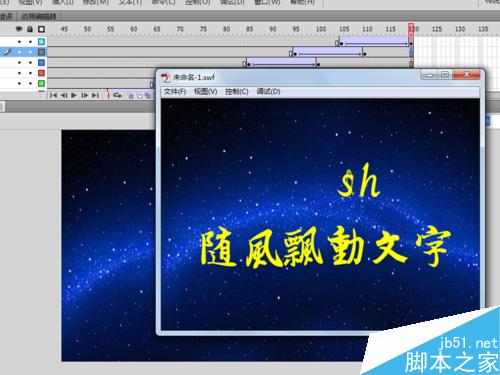Viewport: 500px width, 375px height.
Task: Toggle the Edit Multiple Frames icon
Action: [x=148, y=96]
